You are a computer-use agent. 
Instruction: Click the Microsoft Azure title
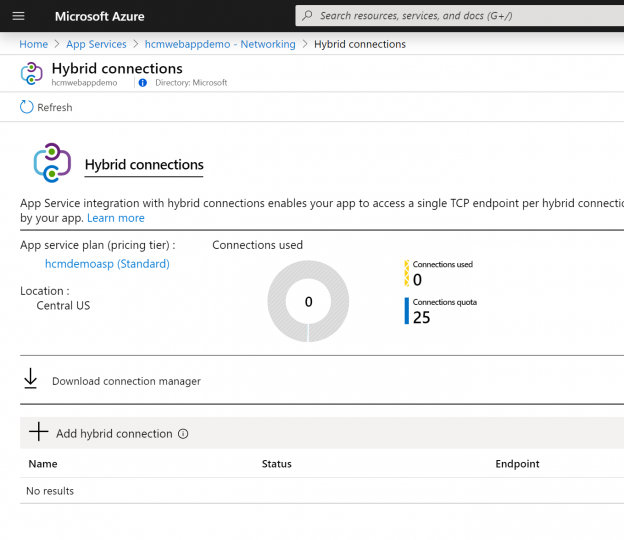(x=99, y=16)
